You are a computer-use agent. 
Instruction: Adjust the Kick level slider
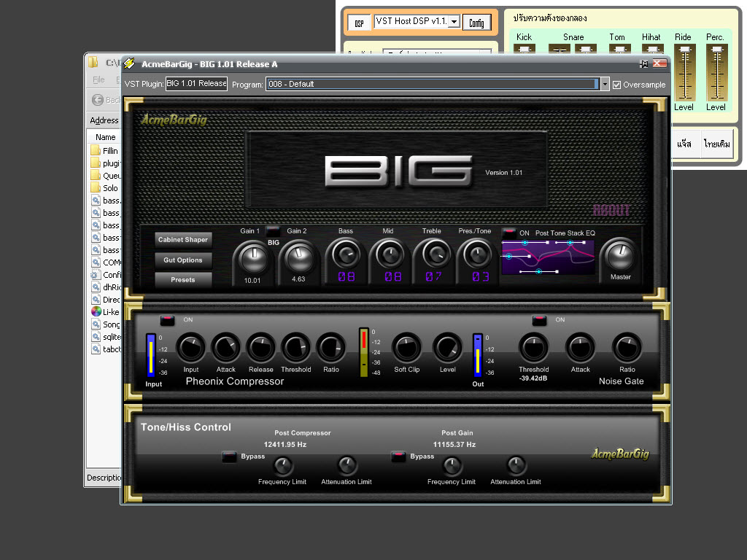coord(524,49)
